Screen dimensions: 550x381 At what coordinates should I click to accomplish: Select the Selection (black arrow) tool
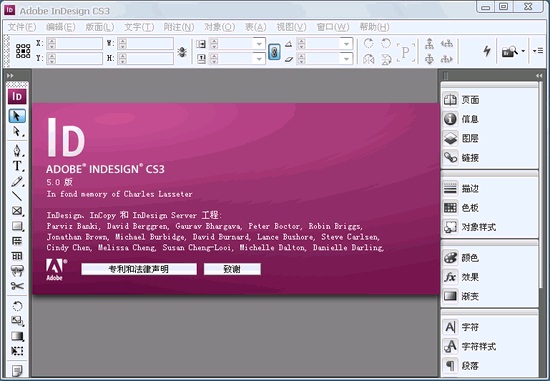click(x=17, y=116)
